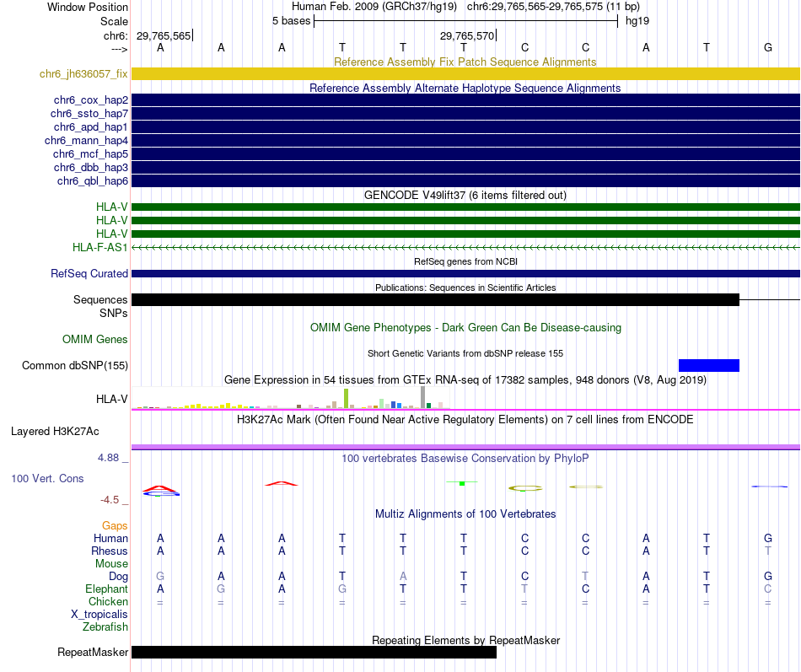This screenshot has height=672, width=801.
Task: Click the OMIM Genes track label
Action: 95,339
